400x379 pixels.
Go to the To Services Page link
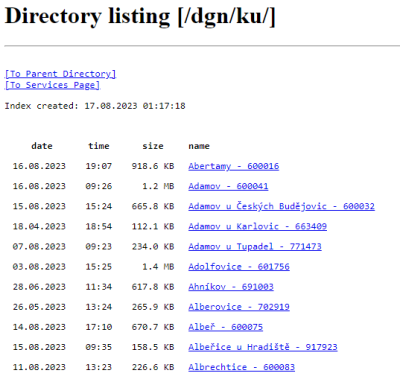click(52, 85)
